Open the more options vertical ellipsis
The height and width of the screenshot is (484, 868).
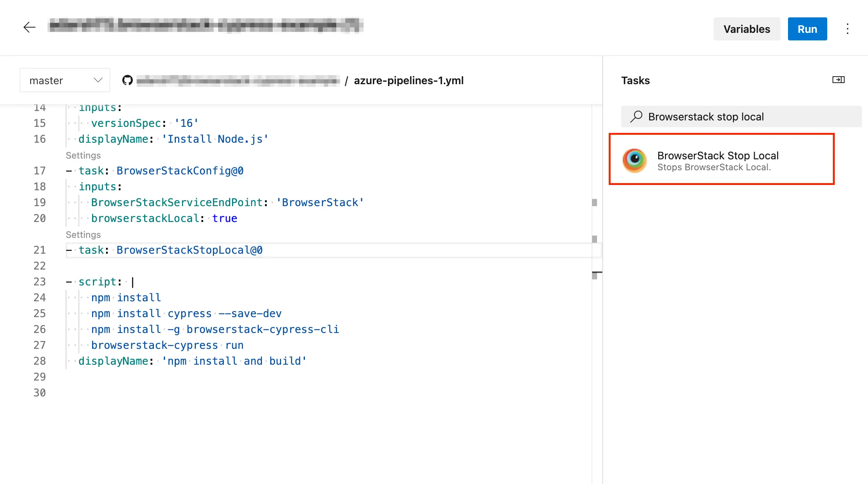[x=847, y=29]
